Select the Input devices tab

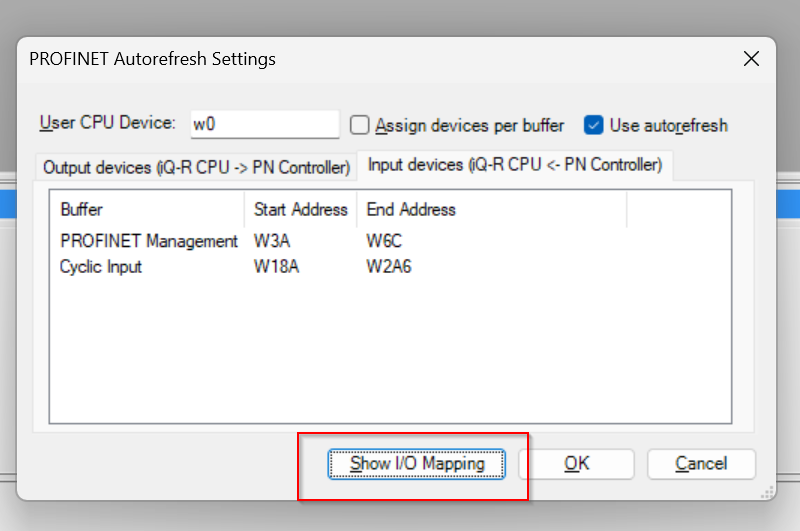(515, 165)
